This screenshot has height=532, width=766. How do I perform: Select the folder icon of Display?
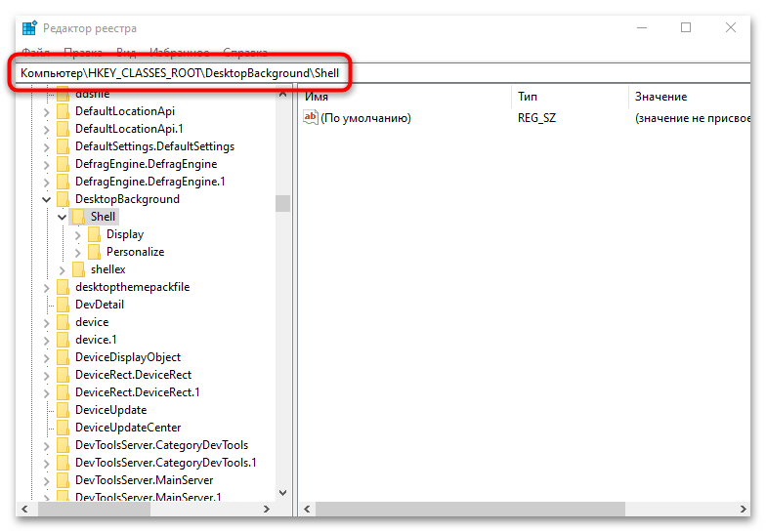coord(94,234)
